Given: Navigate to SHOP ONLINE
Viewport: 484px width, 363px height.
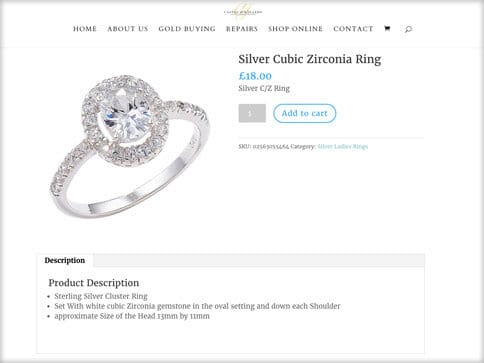Looking at the screenshot, I should [x=296, y=29].
